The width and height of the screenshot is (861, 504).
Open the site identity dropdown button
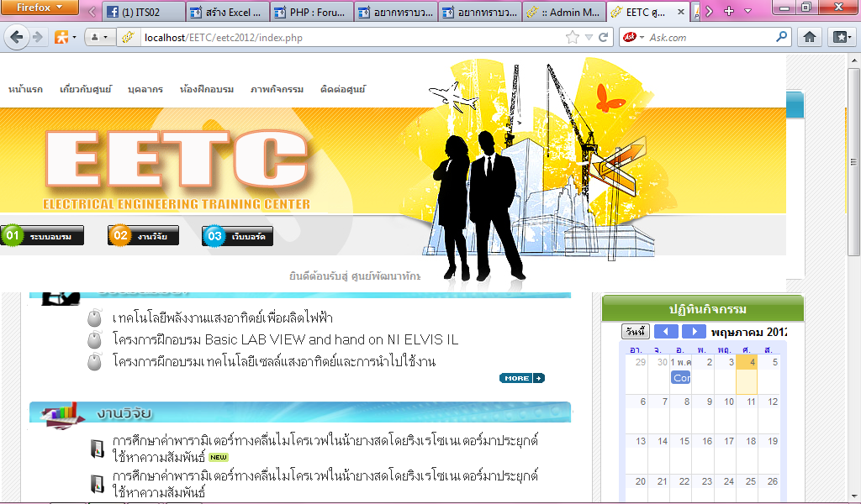pyautogui.click(x=99, y=37)
